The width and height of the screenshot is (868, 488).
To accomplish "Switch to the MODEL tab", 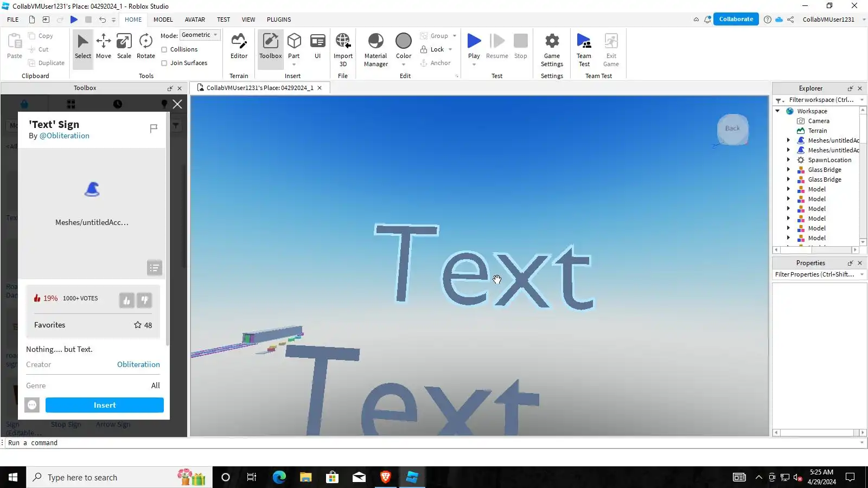I will click(163, 20).
